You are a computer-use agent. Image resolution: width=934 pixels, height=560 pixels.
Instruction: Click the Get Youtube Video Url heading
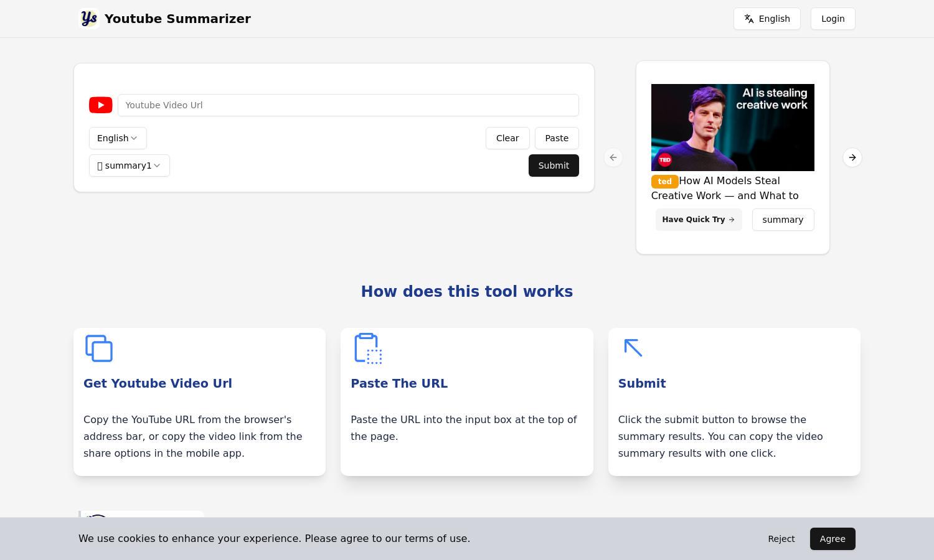(x=158, y=383)
